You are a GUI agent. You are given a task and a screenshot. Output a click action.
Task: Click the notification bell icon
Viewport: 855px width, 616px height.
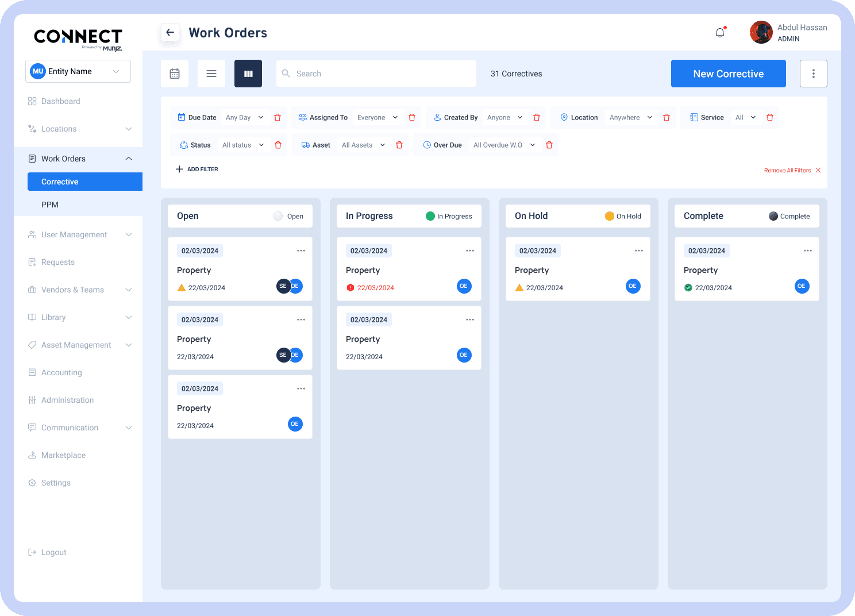pos(719,32)
